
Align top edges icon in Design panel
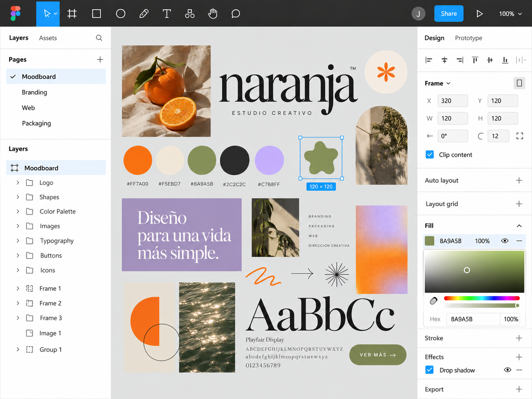(x=475, y=60)
